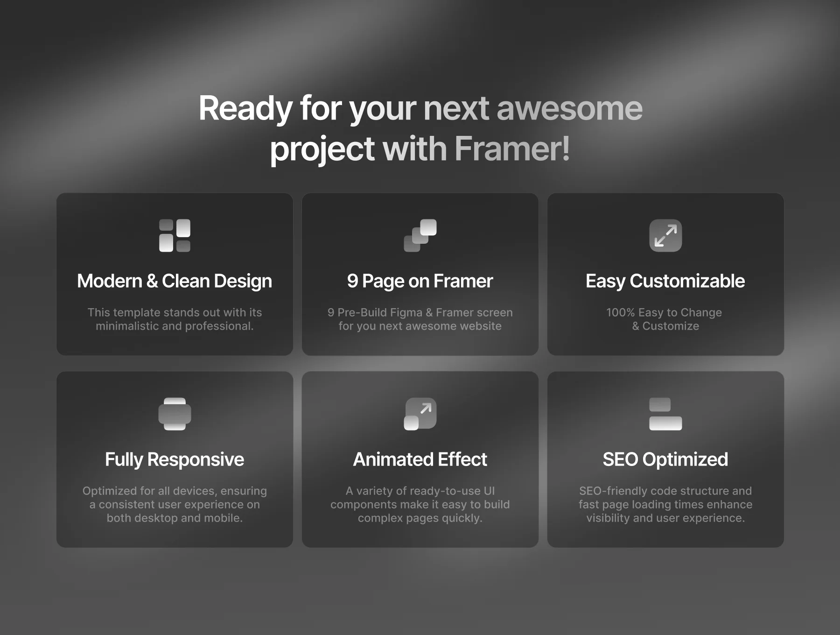The width and height of the screenshot is (840, 635).
Task: Click the grid icon above Modern & Clean Design
Action: (175, 235)
